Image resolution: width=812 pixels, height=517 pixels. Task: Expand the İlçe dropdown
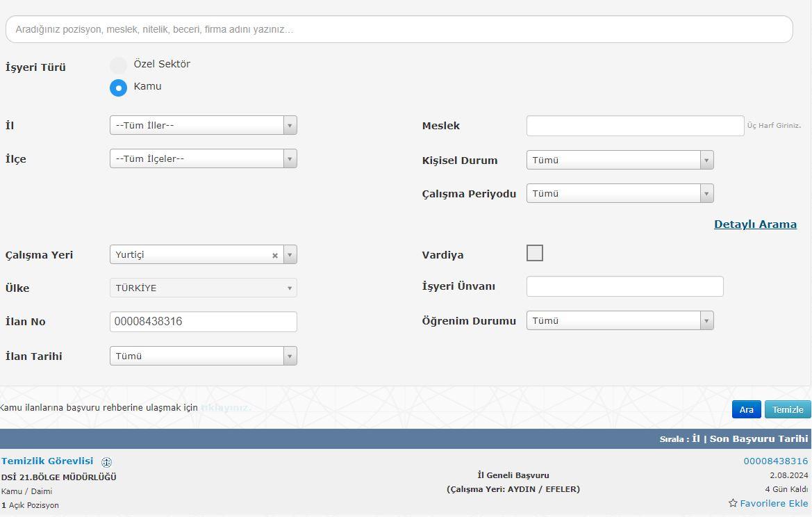click(203, 158)
